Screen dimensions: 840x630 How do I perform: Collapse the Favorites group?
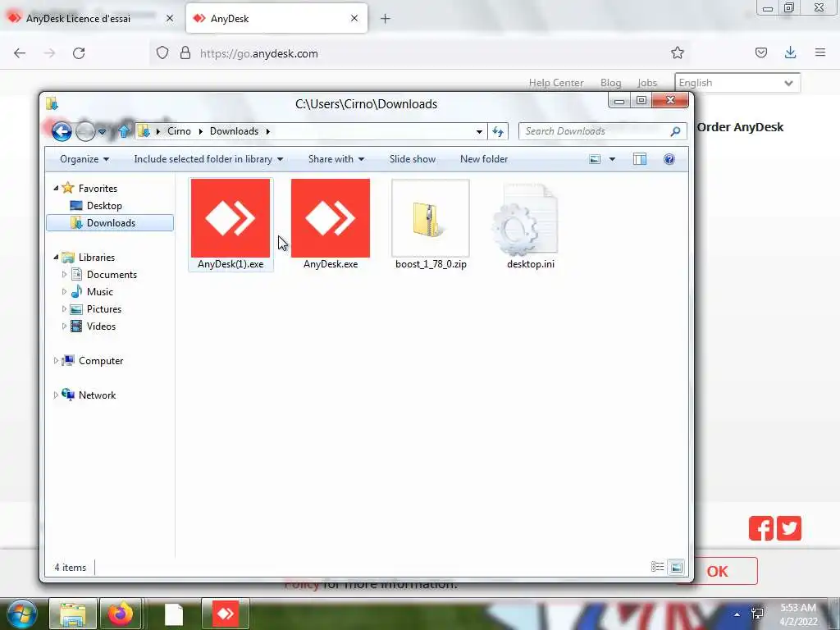click(x=57, y=188)
